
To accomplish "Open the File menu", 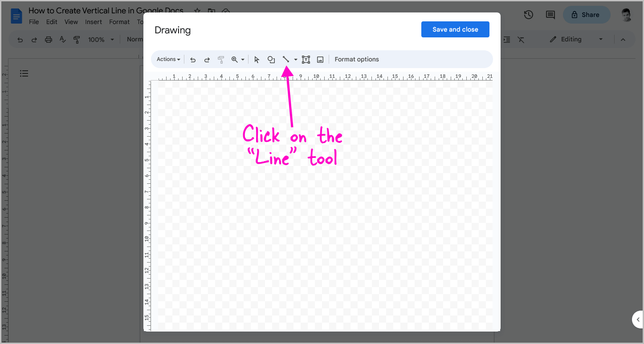I will (x=33, y=21).
